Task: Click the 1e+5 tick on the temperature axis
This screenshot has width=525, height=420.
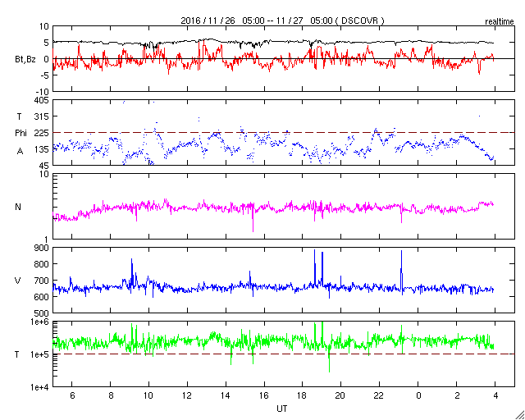Action: (40, 354)
